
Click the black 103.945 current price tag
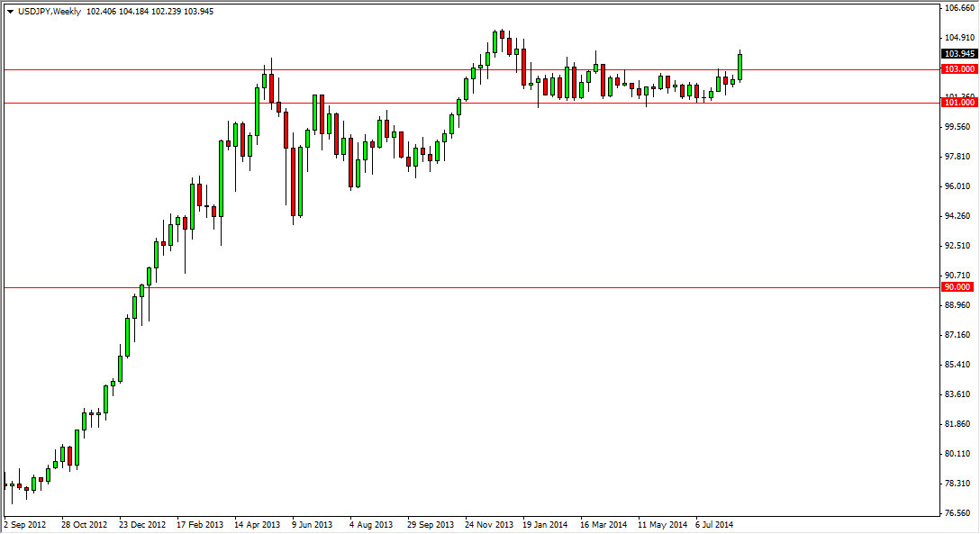click(958, 55)
